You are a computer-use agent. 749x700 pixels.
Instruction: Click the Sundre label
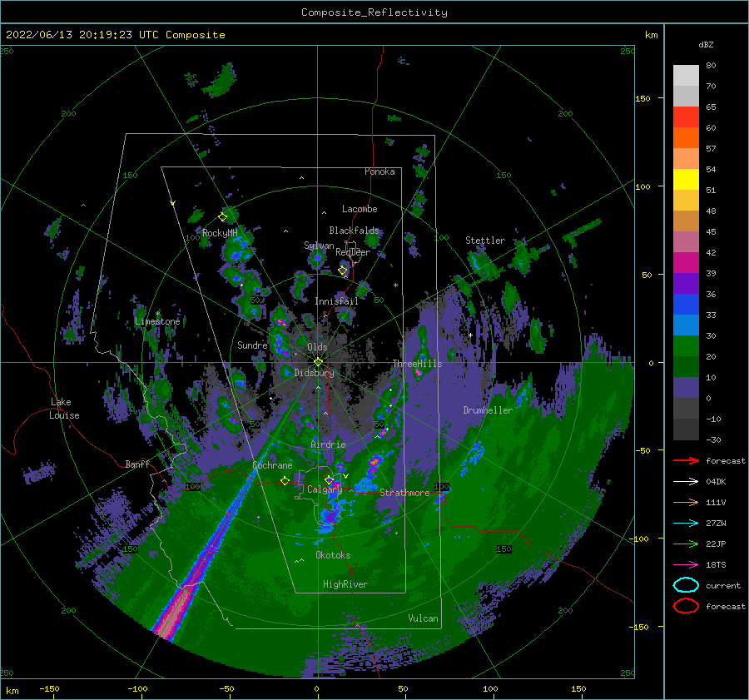(252, 345)
